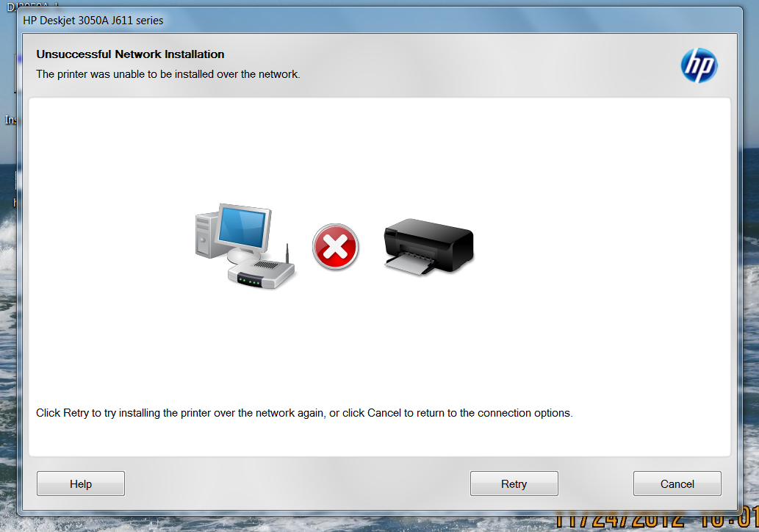Click the 'printer was unable to be installed' message
The height and width of the screenshot is (532, 759).
168,74
